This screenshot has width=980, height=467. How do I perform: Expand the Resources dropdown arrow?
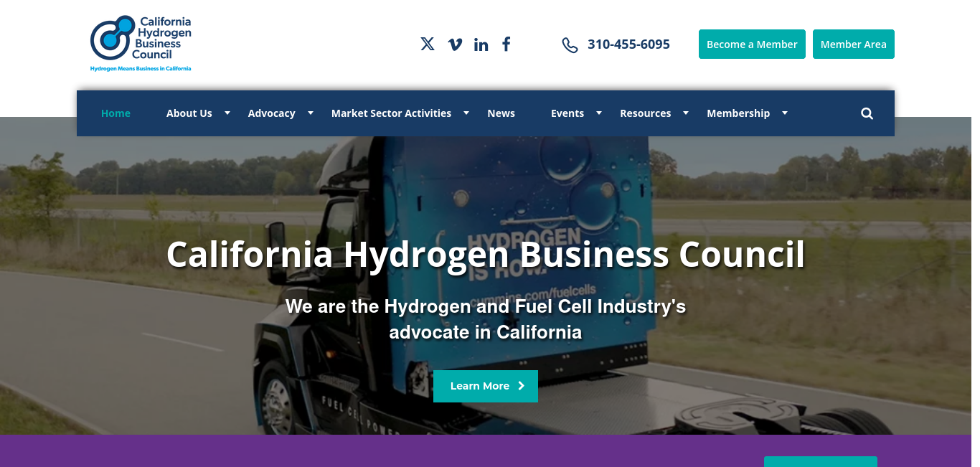686,113
